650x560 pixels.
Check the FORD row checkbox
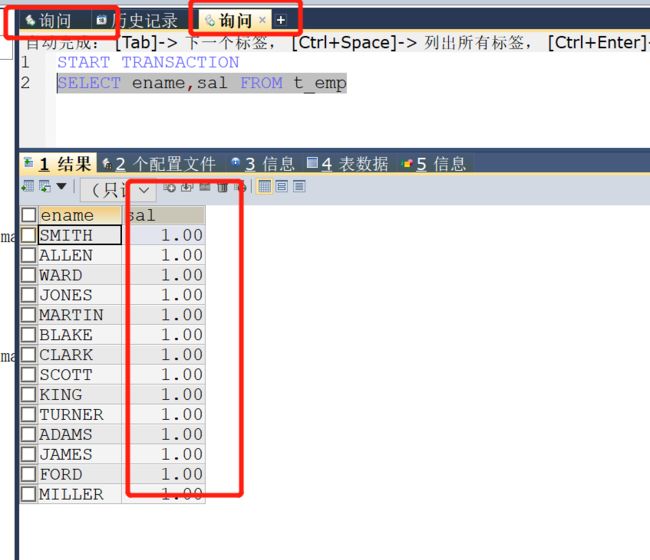pyautogui.click(x=29, y=474)
